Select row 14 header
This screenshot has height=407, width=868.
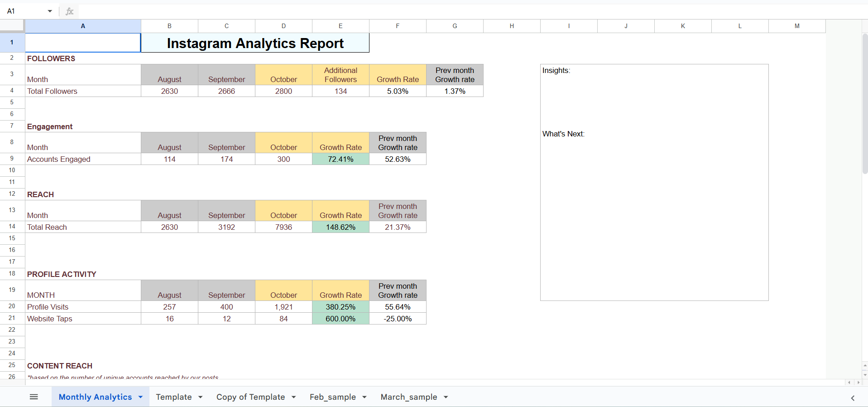click(12, 227)
